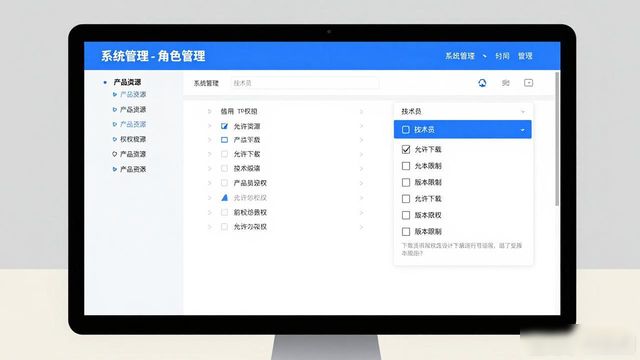Click the right-side arrow on the 产品员授权 row

(x=361, y=183)
